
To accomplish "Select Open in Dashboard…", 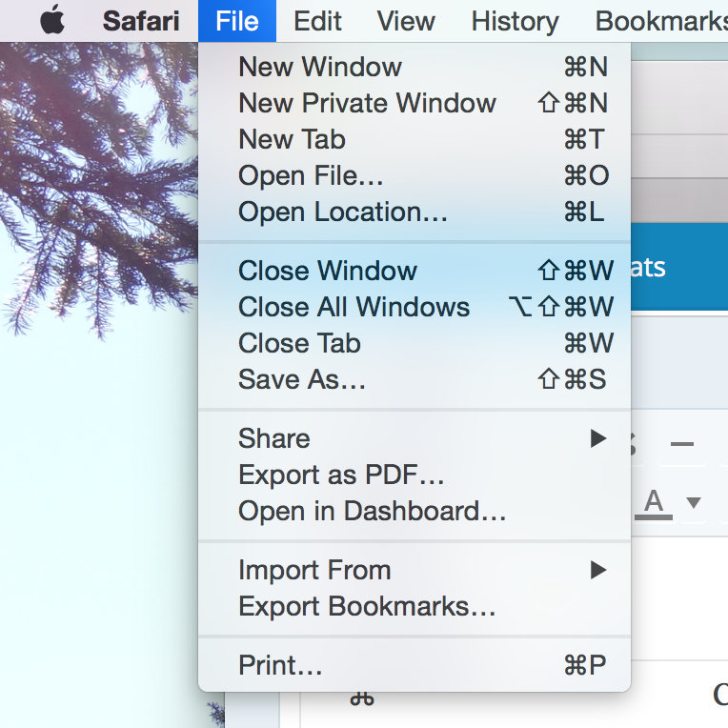I will coord(372,511).
